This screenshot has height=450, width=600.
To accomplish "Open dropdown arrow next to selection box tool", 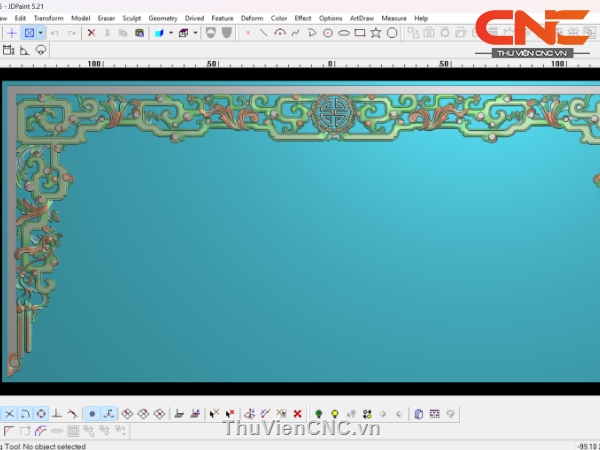I will [x=40, y=33].
